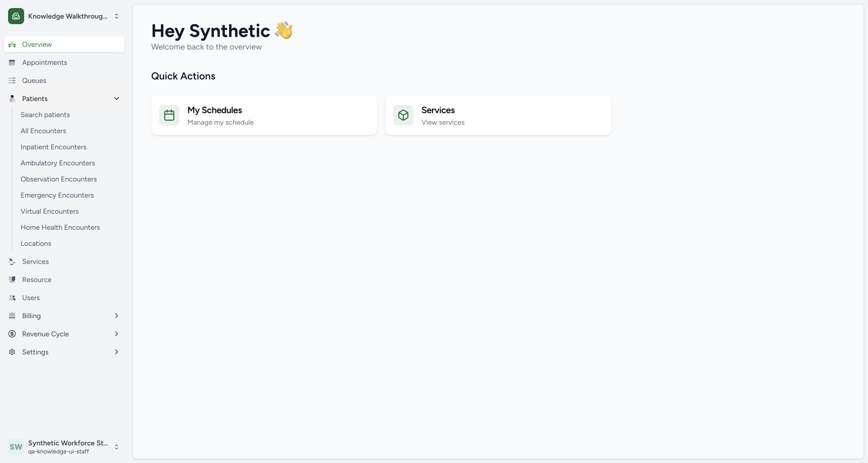This screenshot has width=868, height=463.
Task: Open the My Schedules quick action card
Action: (x=264, y=115)
